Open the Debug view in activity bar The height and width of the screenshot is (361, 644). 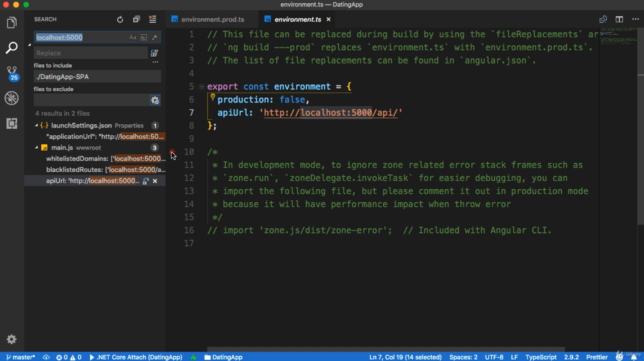pos(12,98)
